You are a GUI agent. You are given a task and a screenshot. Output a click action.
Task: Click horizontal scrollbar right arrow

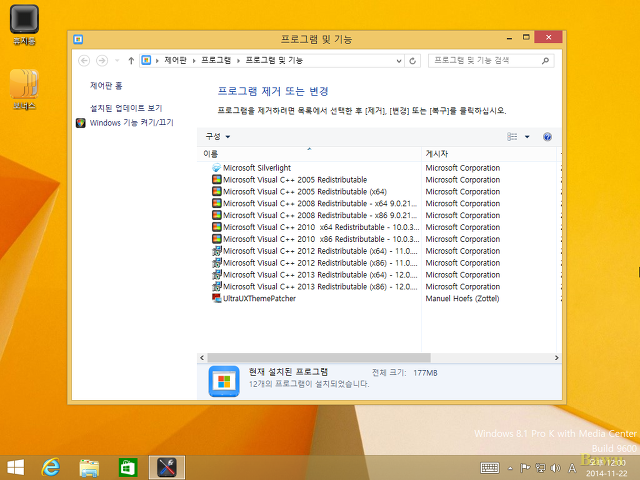point(556,358)
